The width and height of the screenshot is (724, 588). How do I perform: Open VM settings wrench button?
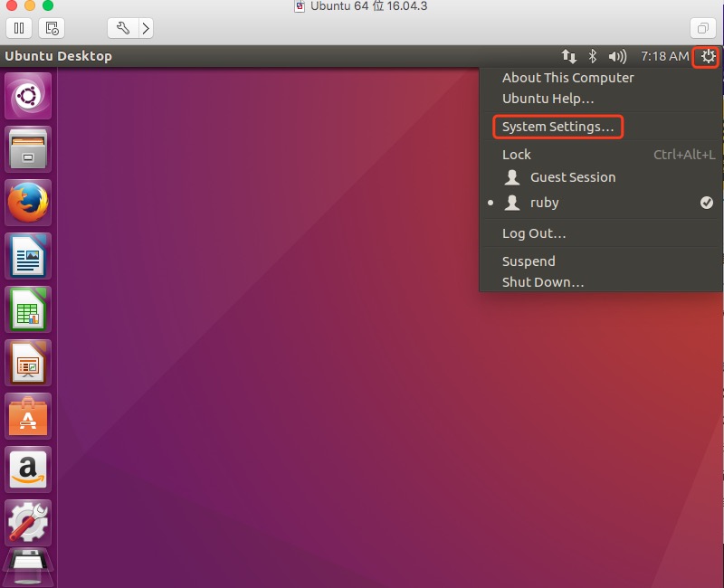click(x=123, y=28)
